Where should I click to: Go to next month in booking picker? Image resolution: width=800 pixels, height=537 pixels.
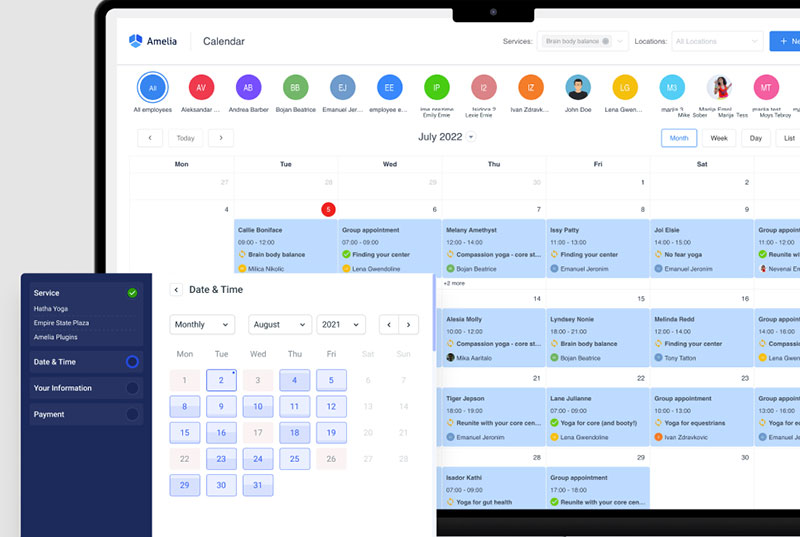(408, 324)
